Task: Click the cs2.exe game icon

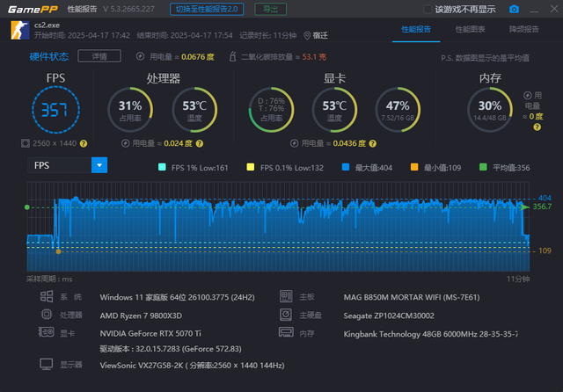Action: 19,30
